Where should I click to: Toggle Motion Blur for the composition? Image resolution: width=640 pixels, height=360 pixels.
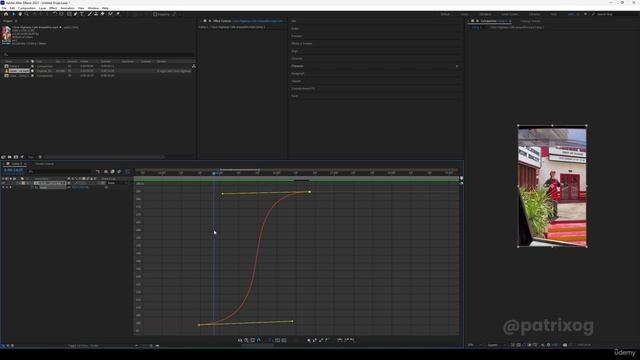pos(119,172)
